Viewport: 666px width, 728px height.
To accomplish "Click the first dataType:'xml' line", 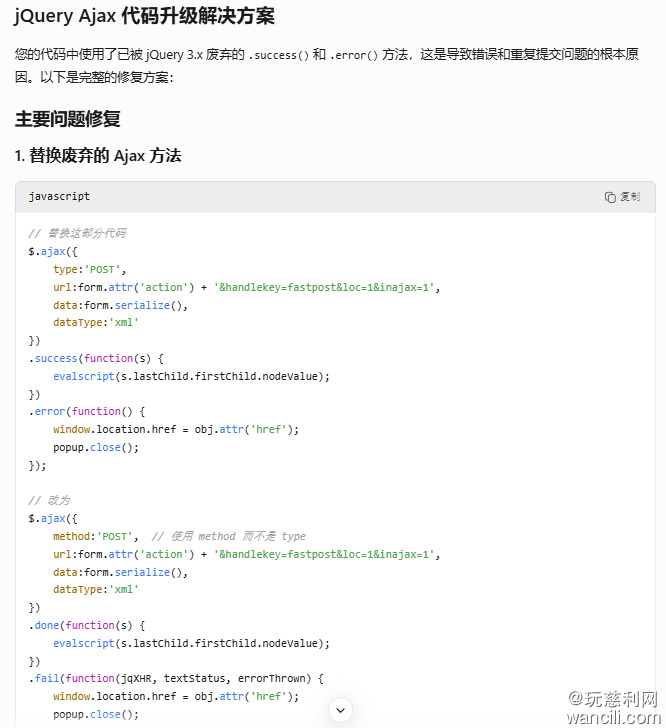I will (96, 322).
